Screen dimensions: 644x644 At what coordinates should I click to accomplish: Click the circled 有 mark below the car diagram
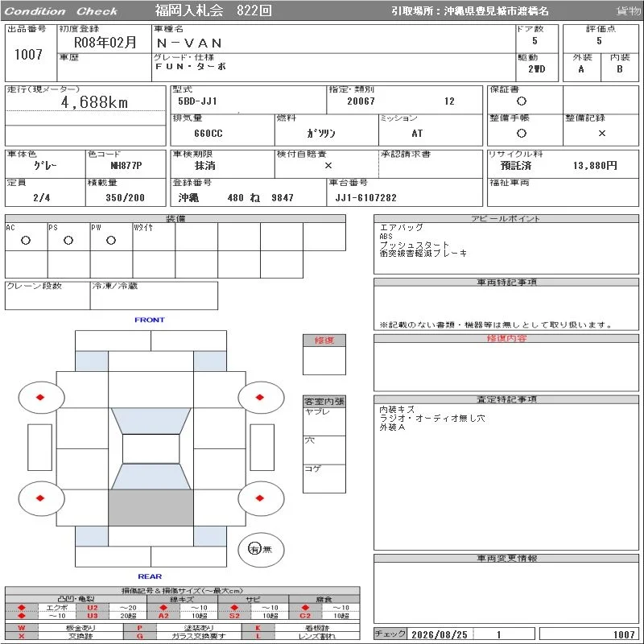pyautogui.click(x=254, y=549)
